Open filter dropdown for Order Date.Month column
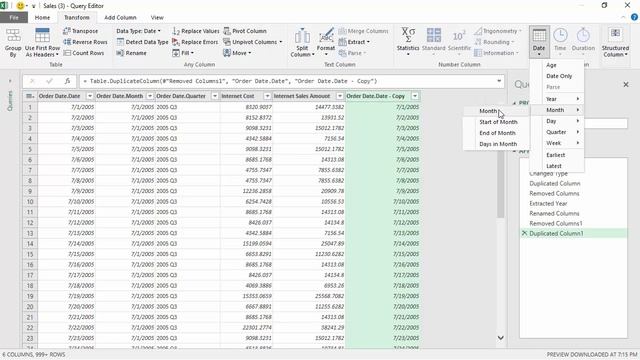The width and height of the screenshot is (640, 360). point(149,96)
